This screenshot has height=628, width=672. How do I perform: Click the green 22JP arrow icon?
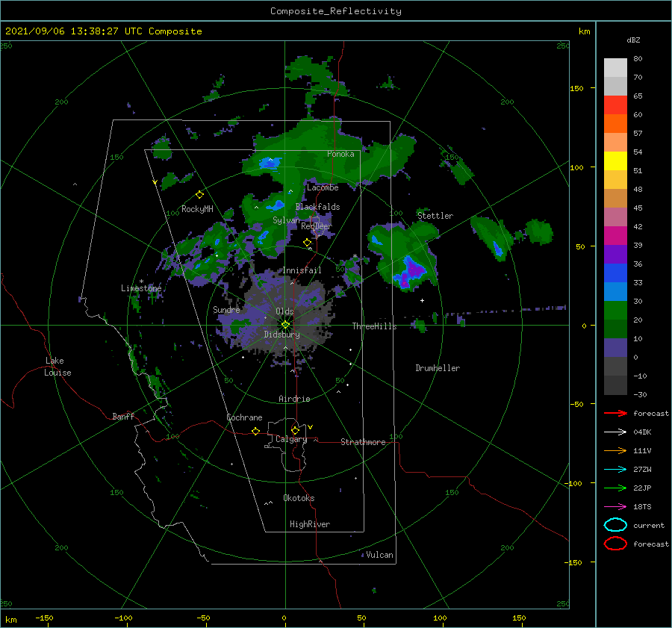pos(615,488)
